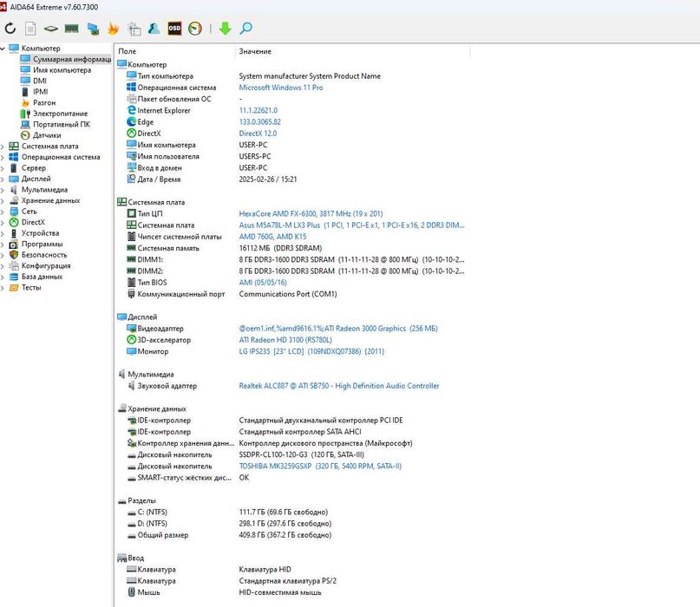Open the Report page icon
This screenshot has height=607, width=700.
pos(30,29)
